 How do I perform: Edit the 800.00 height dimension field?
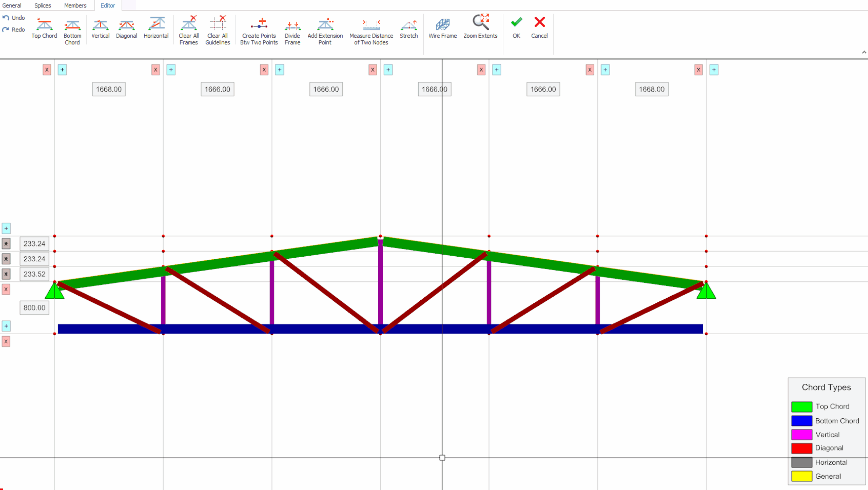[x=34, y=308]
